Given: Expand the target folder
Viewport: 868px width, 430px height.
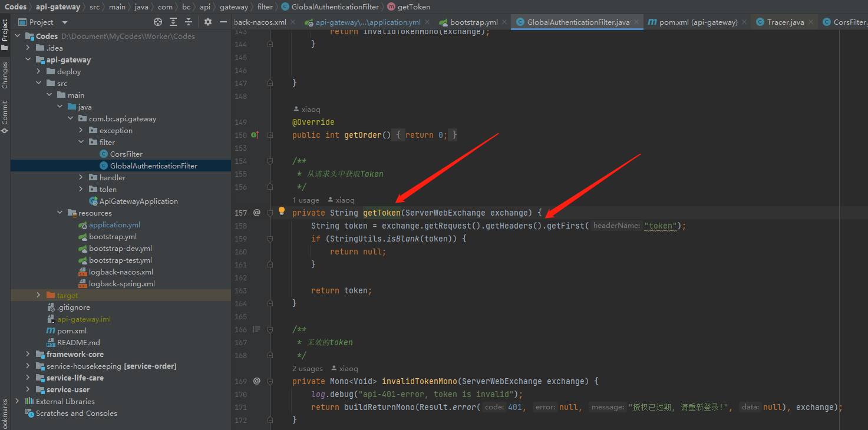Looking at the screenshot, I should [38, 295].
